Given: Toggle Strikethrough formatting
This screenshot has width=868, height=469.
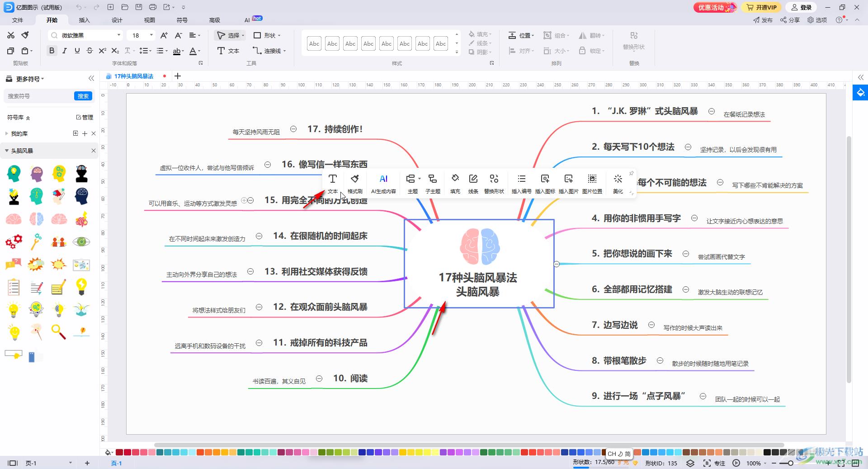Looking at the screenshot, I should pyautogui.click(x=90, y=51).
